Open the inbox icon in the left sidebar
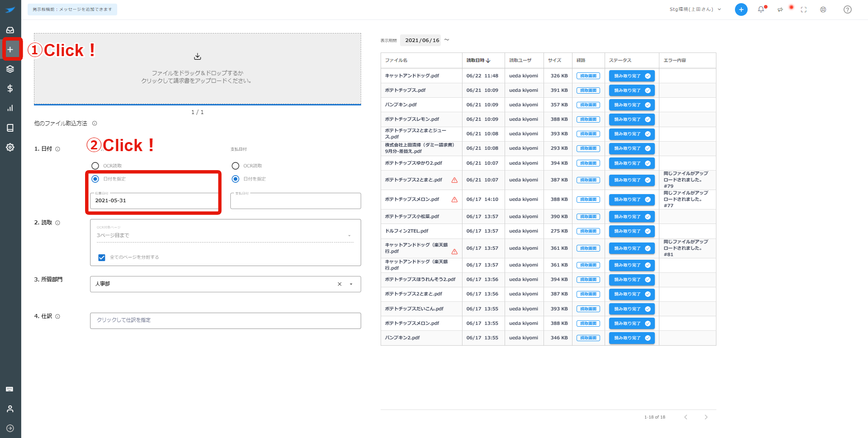Image resolution: width=868 pixels, height=438 pixels. (10, 30)
